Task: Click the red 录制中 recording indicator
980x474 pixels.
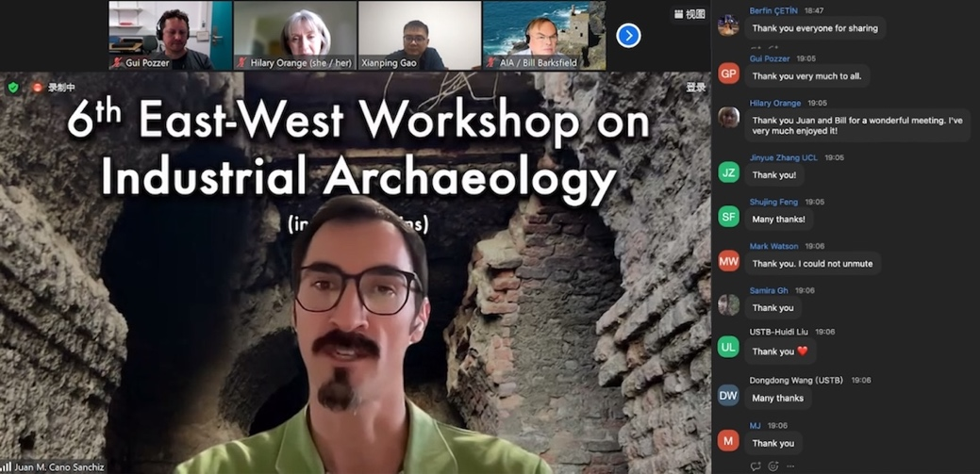Action: pos(55,88)
